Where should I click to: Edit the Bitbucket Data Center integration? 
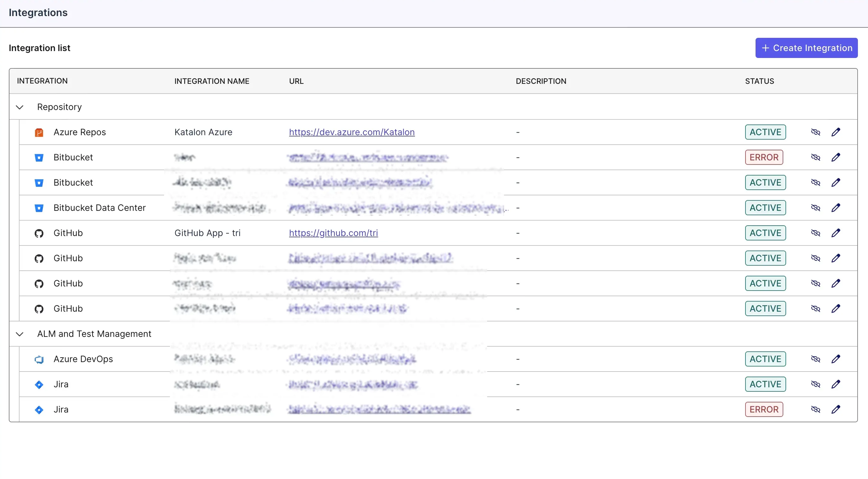coord(836,208)
